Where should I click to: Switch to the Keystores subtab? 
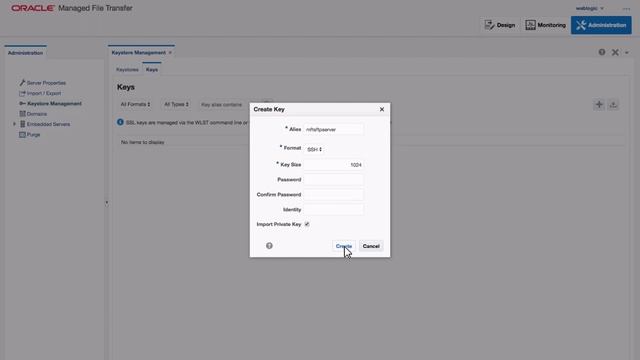point(127,70)
